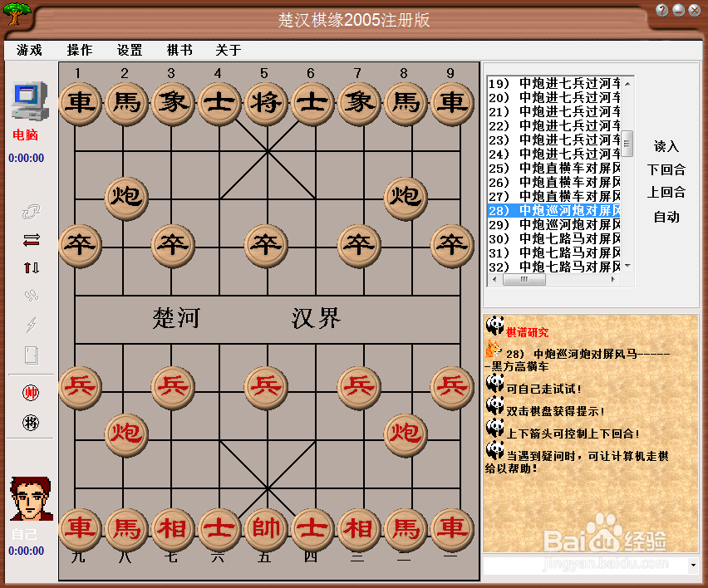Select the black center 卒 pawn
This screenshot has width=708, height=588.
[267, 246]
